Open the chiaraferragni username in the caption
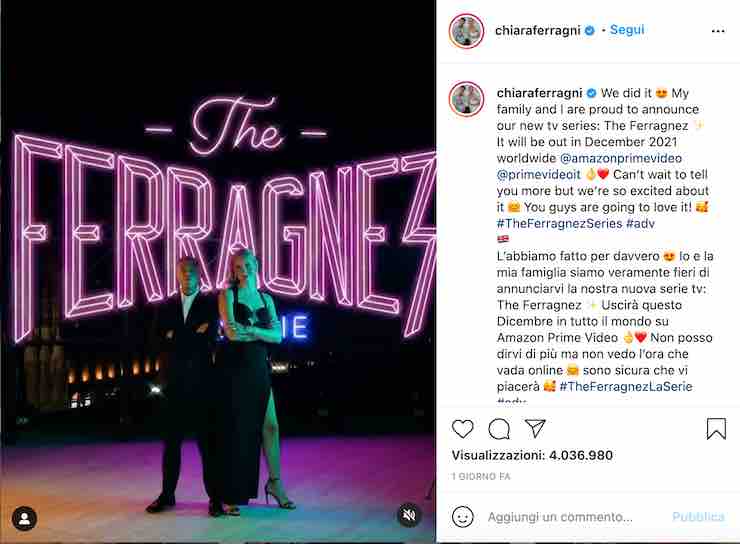 point(539,93)
